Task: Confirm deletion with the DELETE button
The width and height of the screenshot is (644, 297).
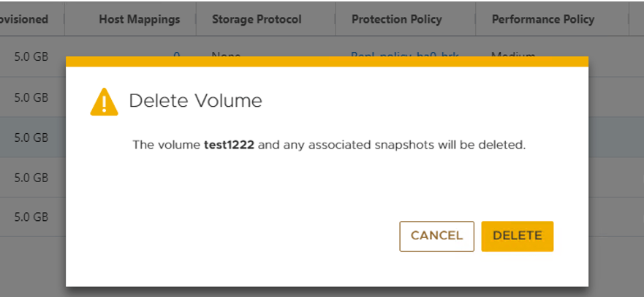Action: point(517,236)
